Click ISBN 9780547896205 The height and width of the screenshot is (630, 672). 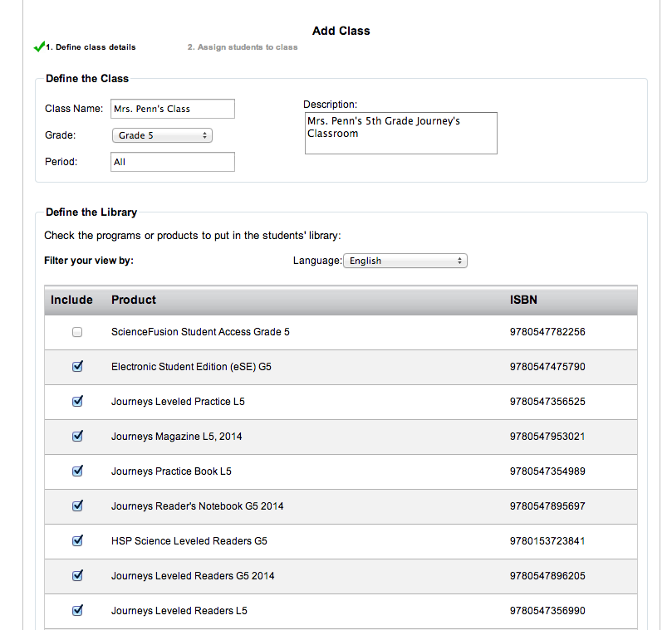tap(547, 575)
